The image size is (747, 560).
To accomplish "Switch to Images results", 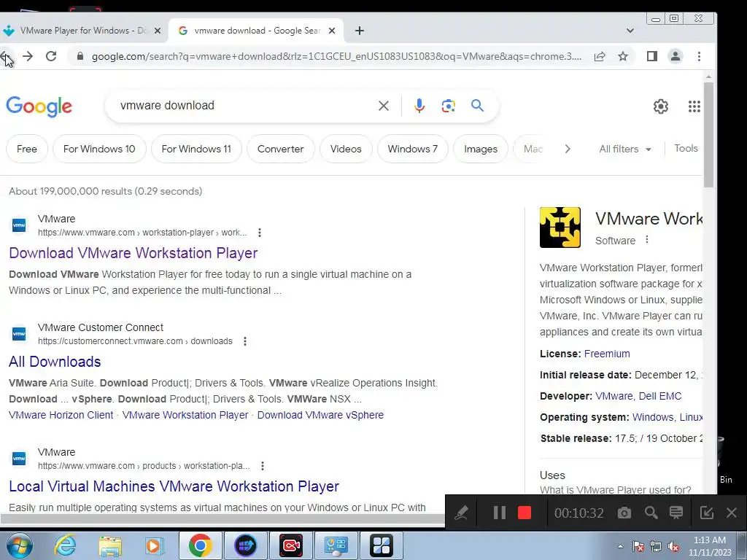I will pyautogui.click(x=481, y=149).
